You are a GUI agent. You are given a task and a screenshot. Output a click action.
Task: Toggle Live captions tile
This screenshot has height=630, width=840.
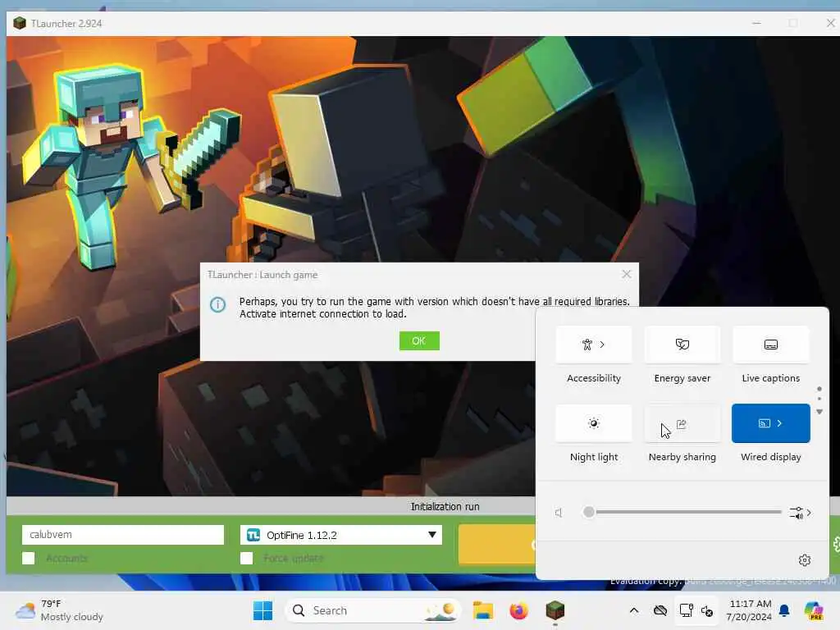click(x=770, y=345)
